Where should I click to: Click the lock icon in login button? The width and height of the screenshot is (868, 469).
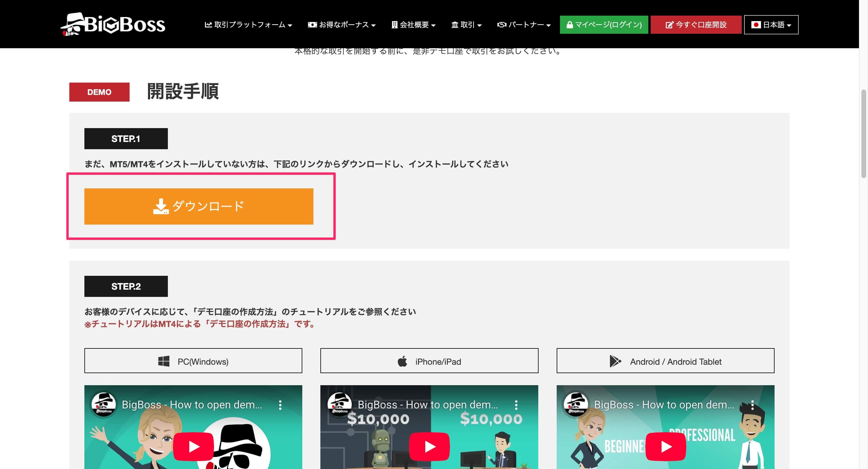(569, 25)
